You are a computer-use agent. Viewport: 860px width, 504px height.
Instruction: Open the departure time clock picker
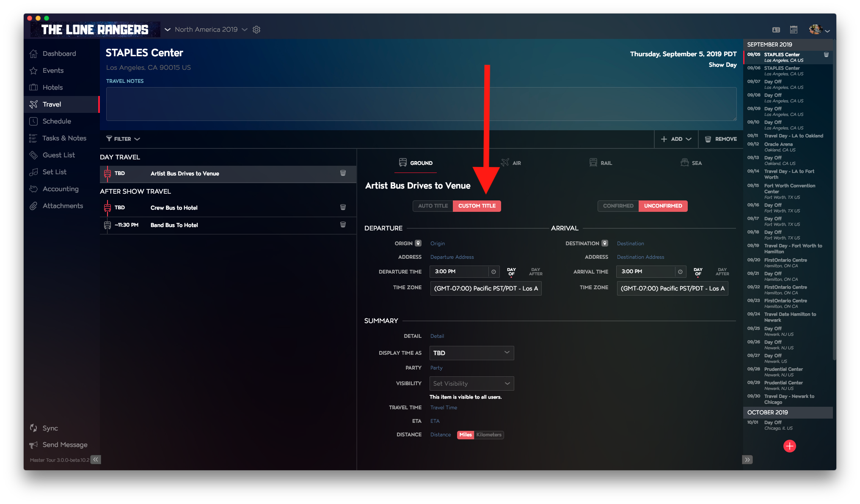pyautogui.click(x=493, y=272)
